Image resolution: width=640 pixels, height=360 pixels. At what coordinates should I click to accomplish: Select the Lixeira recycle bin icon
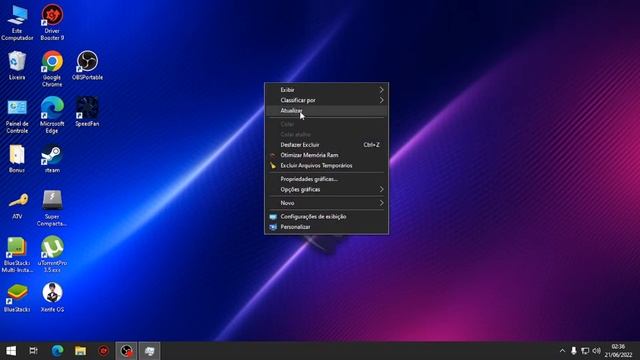[17, 65]
